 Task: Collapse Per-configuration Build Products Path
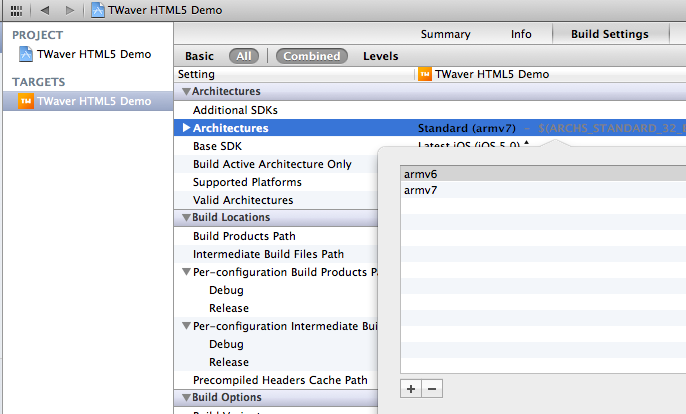(186, 272)
